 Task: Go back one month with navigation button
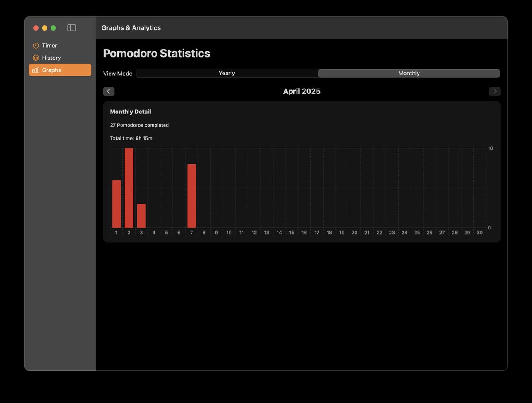pos(109,91)
